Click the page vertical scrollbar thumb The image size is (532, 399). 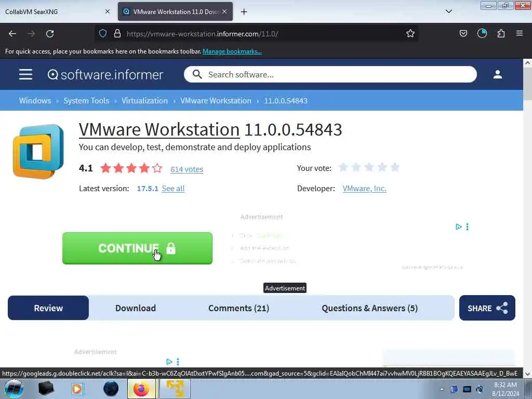(x=527, y=84)
